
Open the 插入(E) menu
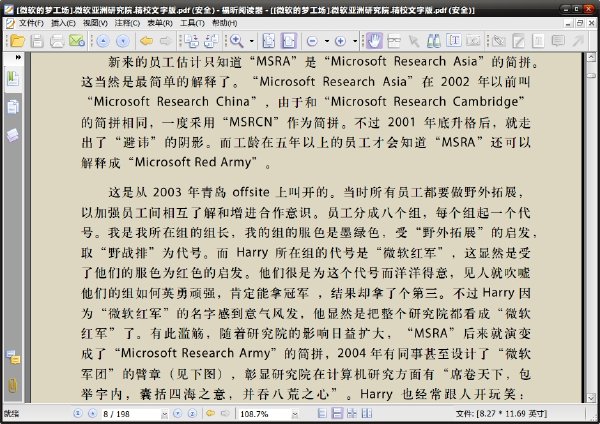[x=64, y=23]
